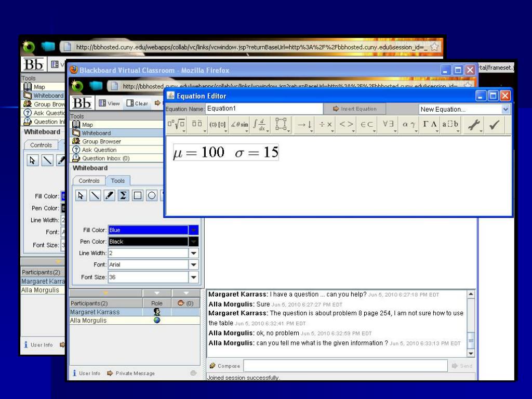The height and width of the screenshot is (399, 532).
Task: Open the arrows symbol palette
Action: pyautogui.click(x=304, y=125)
